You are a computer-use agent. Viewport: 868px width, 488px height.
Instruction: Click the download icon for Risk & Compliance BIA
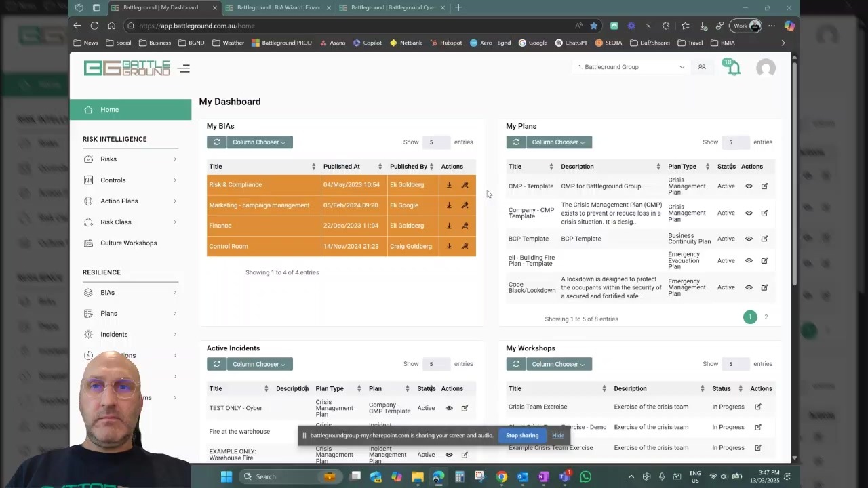(449, 184)
